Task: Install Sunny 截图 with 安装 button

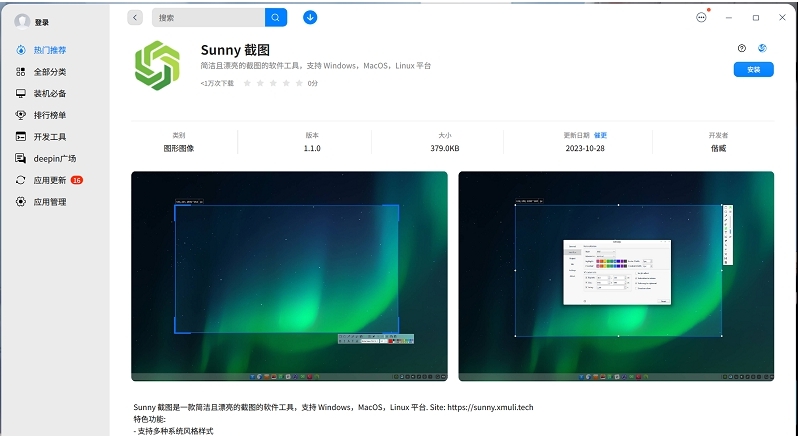Action: point(754,69)
